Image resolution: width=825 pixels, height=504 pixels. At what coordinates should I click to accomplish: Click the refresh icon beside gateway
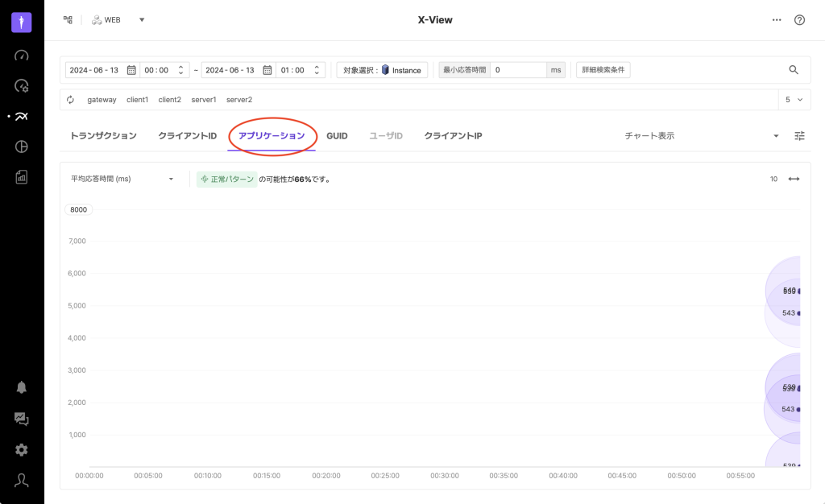click(71, 100)
